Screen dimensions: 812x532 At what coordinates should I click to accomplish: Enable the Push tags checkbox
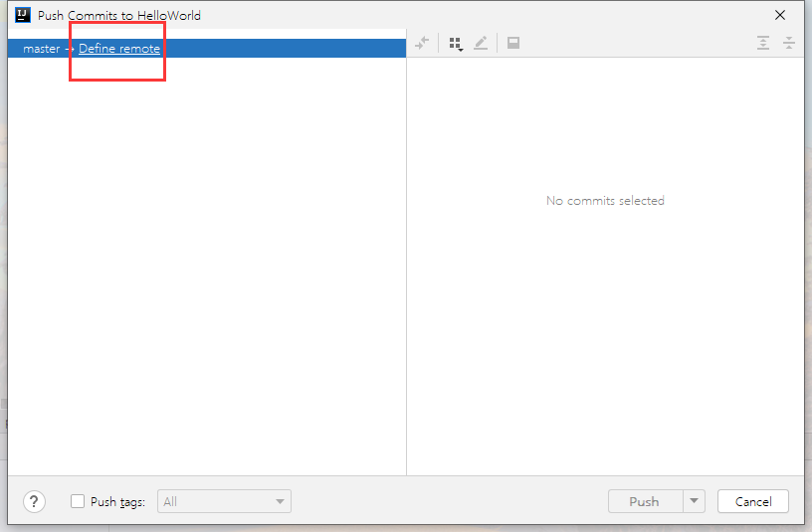78,501
